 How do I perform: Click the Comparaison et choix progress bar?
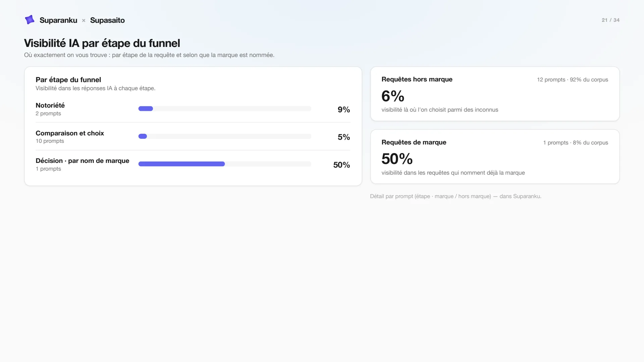point(225,136)
